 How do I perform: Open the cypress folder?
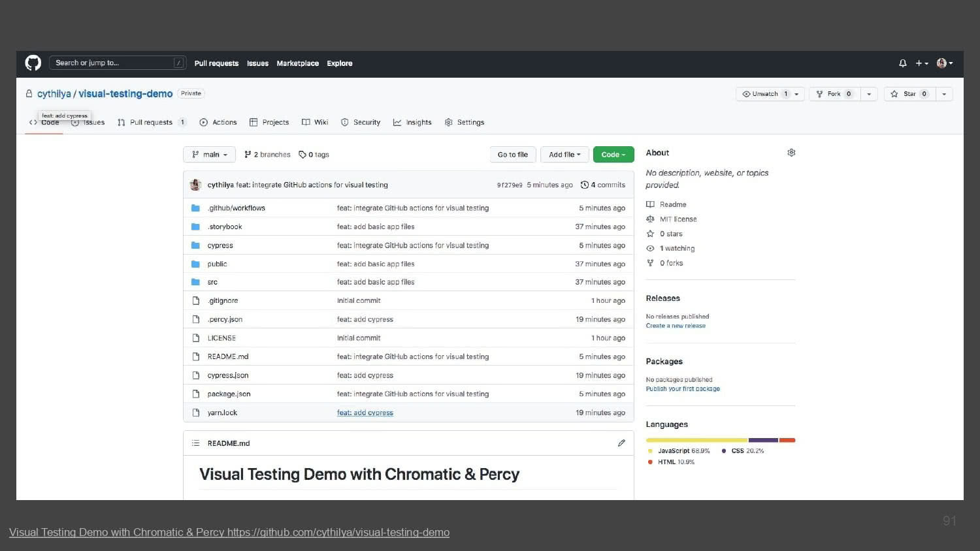(220, 245)
